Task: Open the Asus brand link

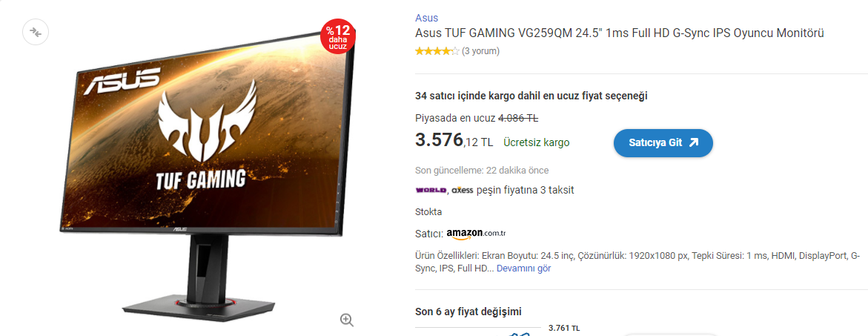Action: 426,18
